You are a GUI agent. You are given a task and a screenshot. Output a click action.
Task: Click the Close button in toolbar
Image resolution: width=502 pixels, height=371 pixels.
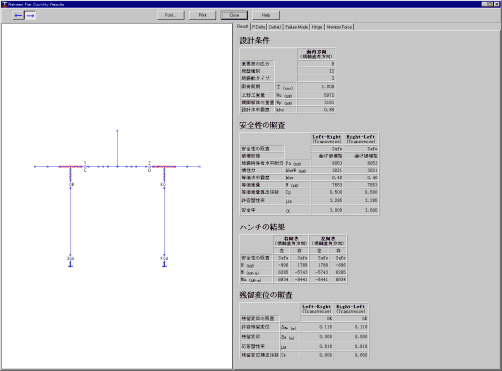(234, 15)
